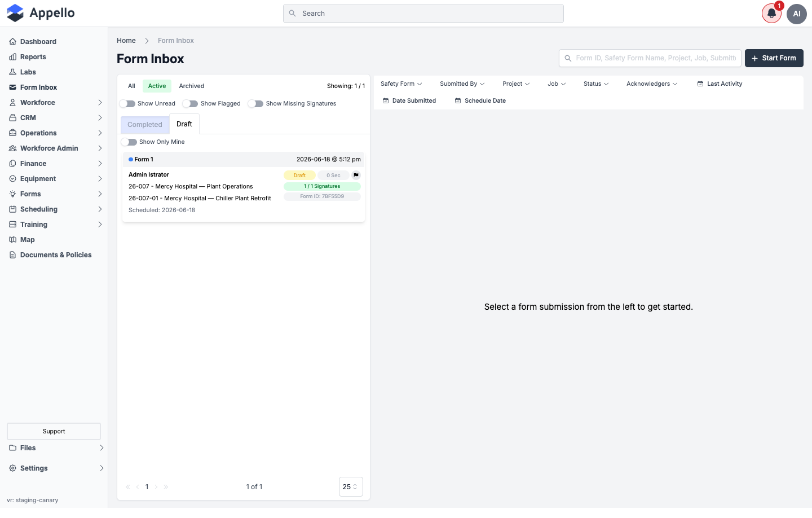Enable Show Missing Signatures switch

(256, 104)
